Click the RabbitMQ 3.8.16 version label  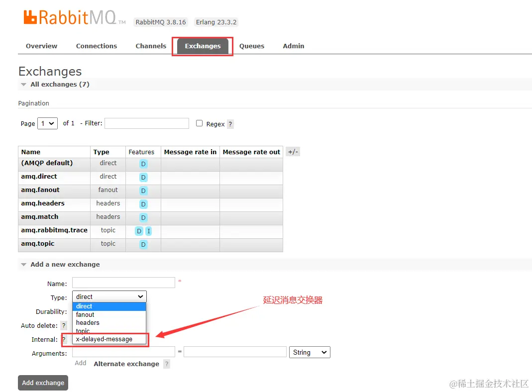[x=161, y=22]
